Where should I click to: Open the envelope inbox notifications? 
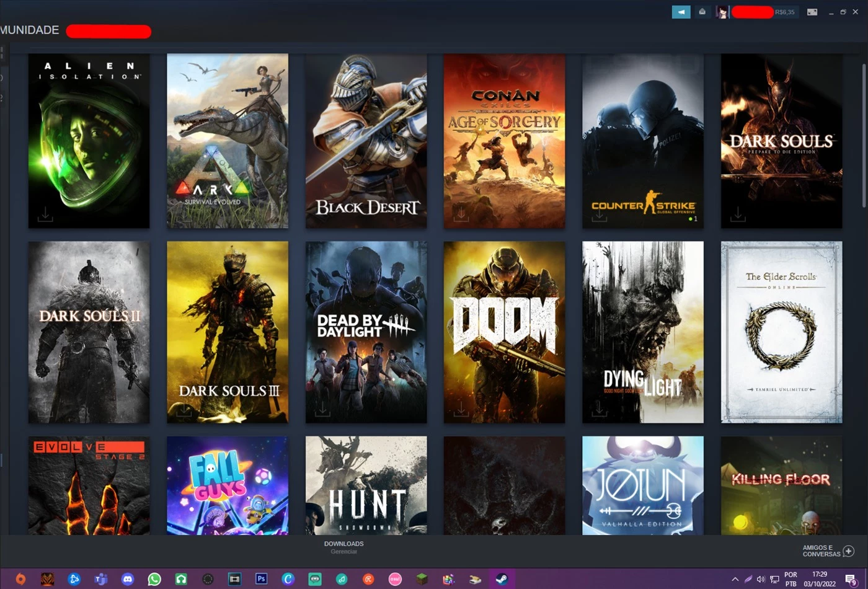pos(702,12)
